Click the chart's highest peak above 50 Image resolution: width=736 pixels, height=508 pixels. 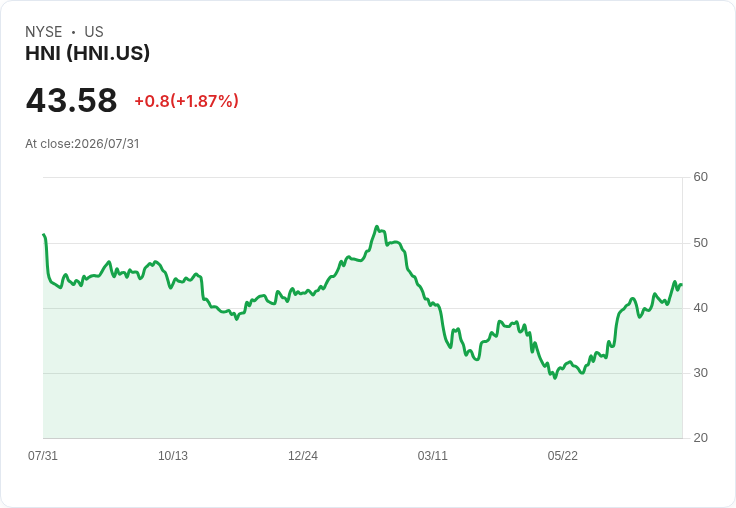[x=377, y=227]
